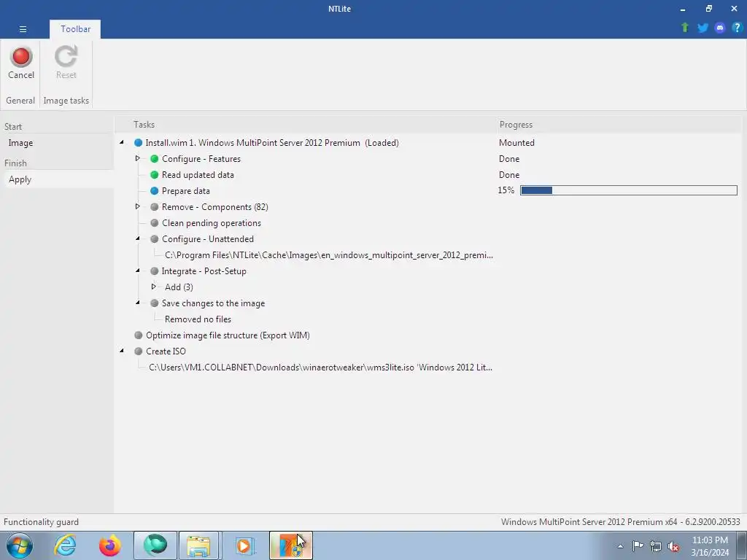Open the Apply page in sidebar
Screen dimensions: 747x560
(20, 179)
